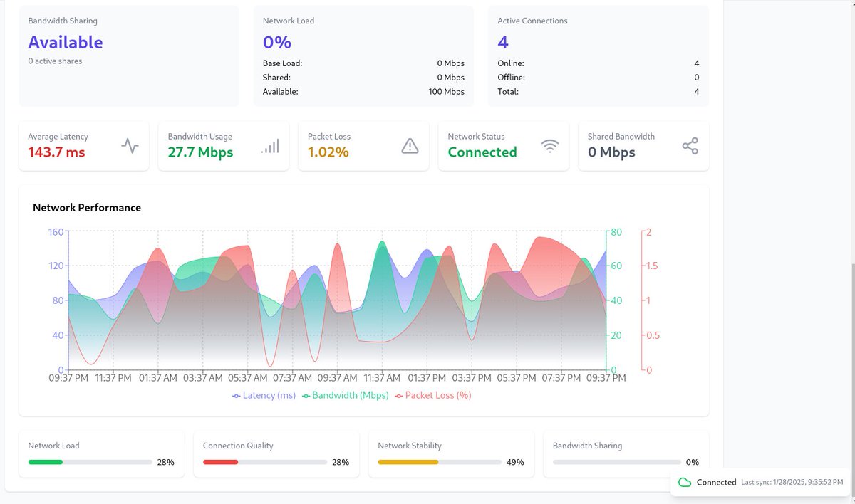Select the Bandwidth Sharing Available card
The width and height of the screenshot is (855, 504).
coord(129,56)
